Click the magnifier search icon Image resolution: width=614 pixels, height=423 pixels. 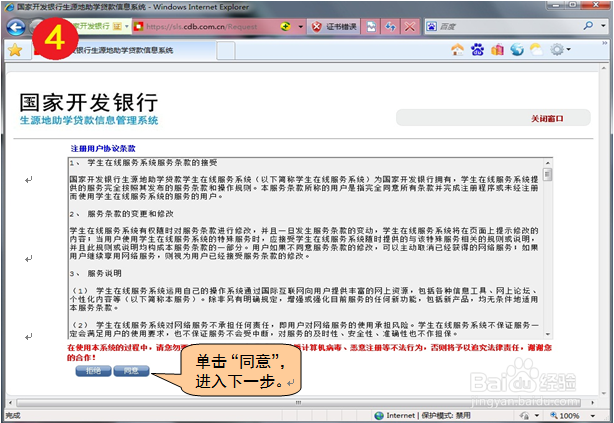tap(588, 26)
